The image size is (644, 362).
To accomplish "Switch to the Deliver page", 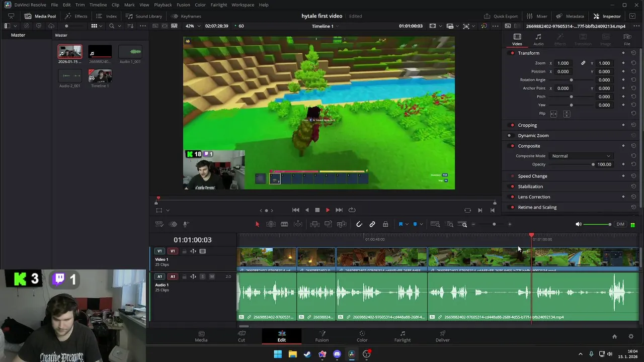I will 443,336.
